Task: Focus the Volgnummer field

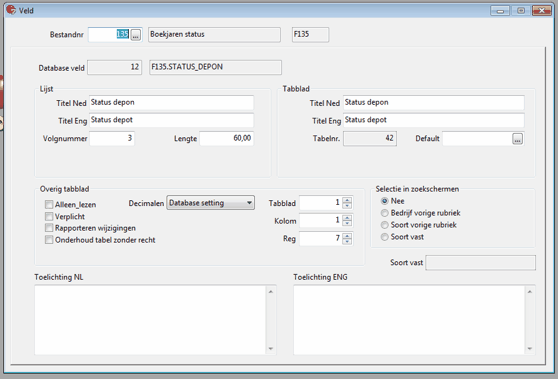Action: coord(112,138)
